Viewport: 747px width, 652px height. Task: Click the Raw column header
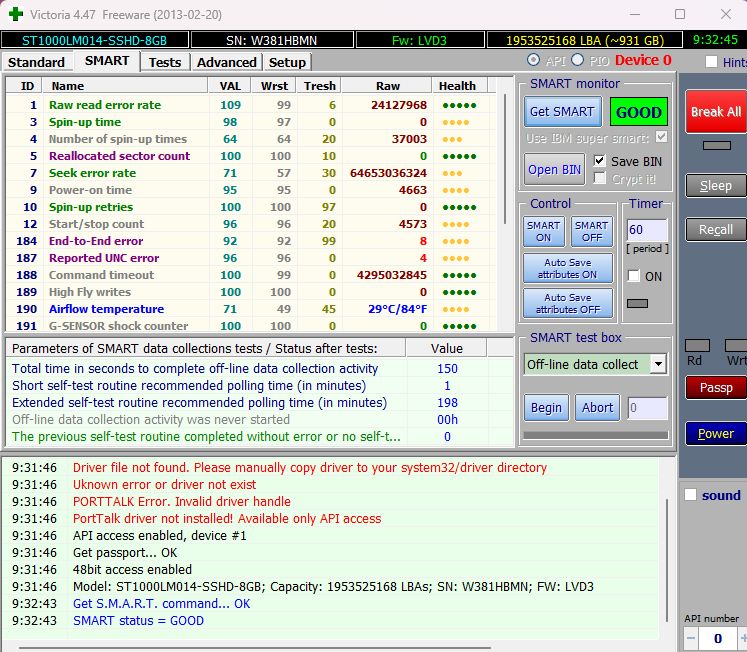point(387,86)
